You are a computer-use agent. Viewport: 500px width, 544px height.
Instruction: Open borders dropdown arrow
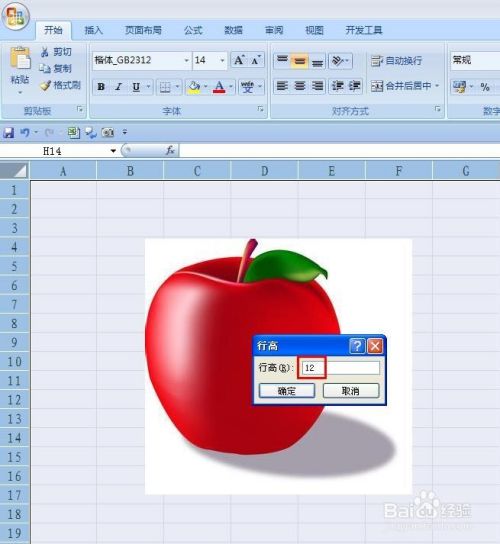click(x=177, y=87)
